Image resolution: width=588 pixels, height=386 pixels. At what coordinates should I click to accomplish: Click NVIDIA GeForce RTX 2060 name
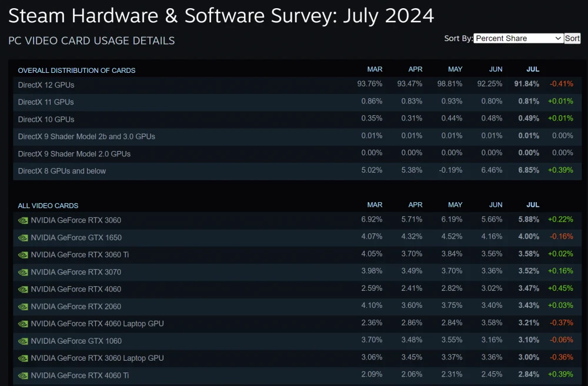tap(76, 307)
